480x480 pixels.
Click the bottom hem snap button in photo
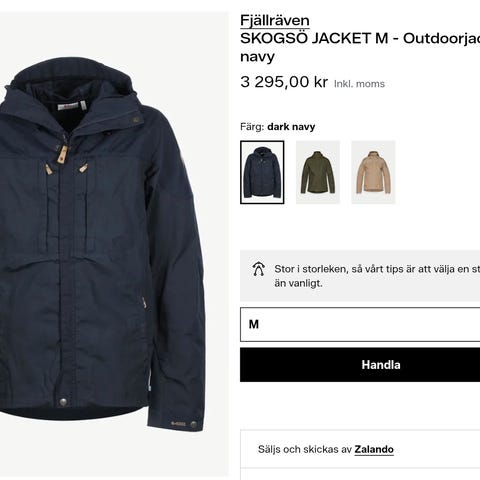(x=63, y=402)
